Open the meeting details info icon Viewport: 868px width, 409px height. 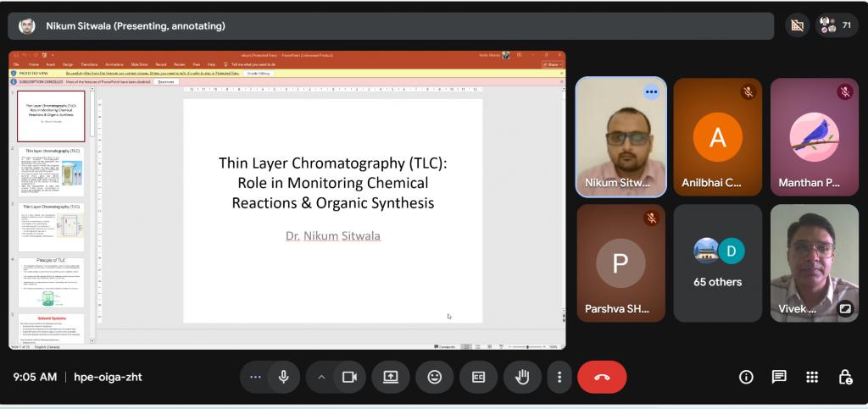click(x=746, y=377)
